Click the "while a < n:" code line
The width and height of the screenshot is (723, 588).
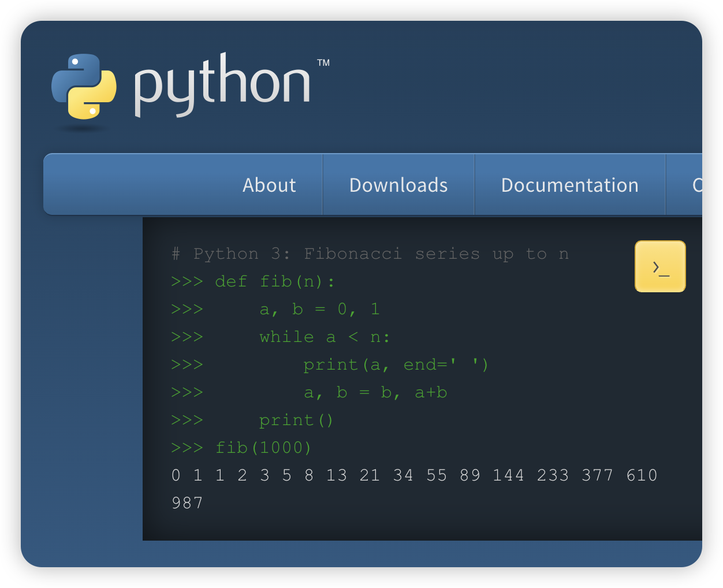325,337
